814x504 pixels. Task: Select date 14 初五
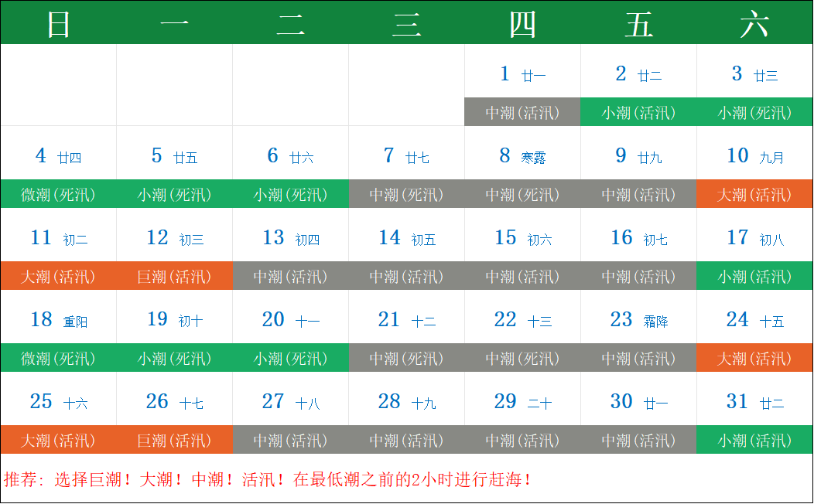tap(406, 238)
